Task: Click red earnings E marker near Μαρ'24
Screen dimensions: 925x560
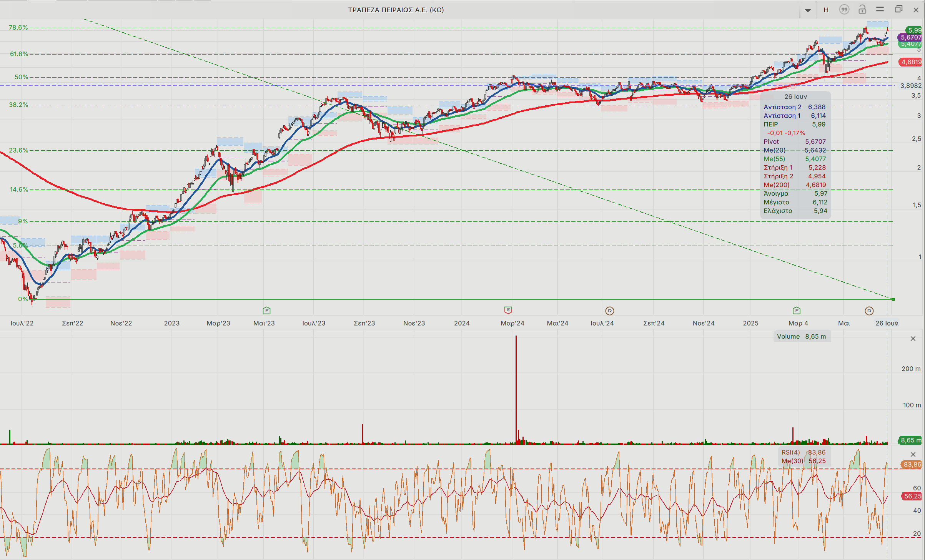Action: click(x=508, y=310)
